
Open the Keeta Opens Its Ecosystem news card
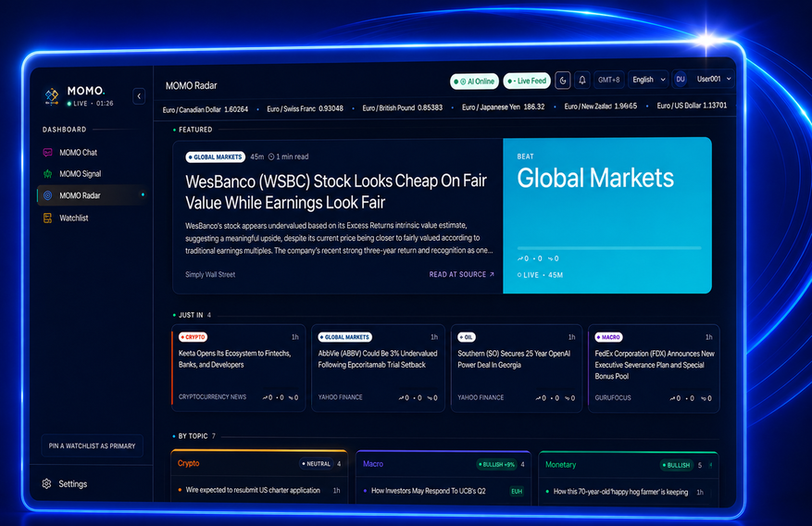click(x=239, y=368)
